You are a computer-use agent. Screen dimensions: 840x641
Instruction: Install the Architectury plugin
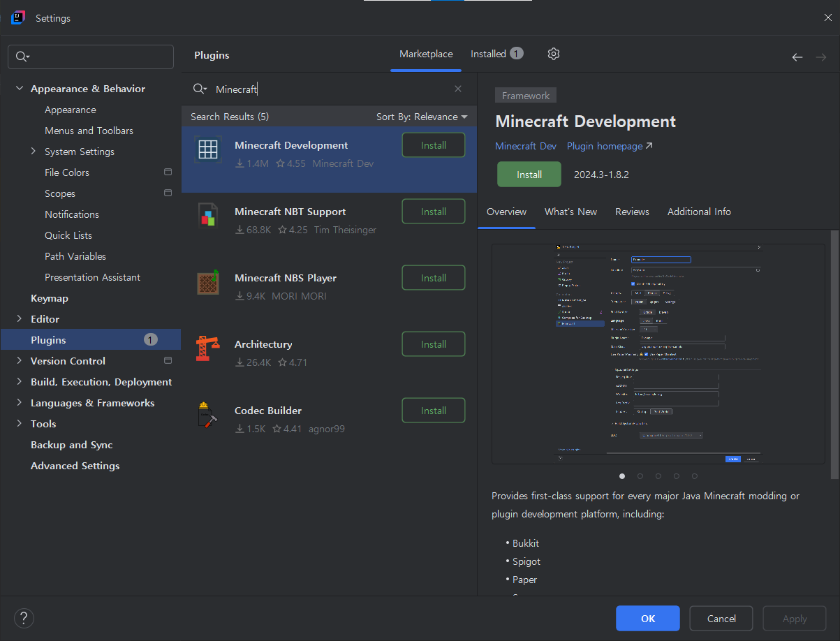(434, 344)
